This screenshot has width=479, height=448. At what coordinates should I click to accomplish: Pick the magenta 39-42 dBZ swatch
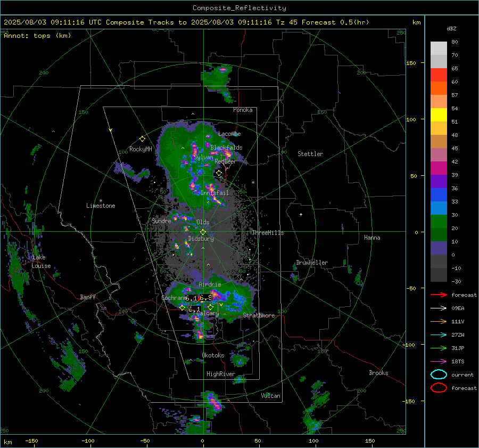pyautogui.click(x=439, y=168)
